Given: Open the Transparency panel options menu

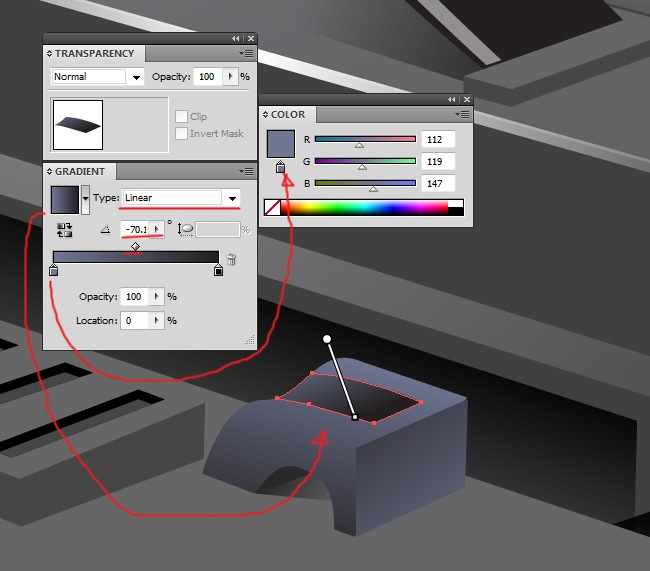Looking at the screenshot, I should tap(246, 53).
